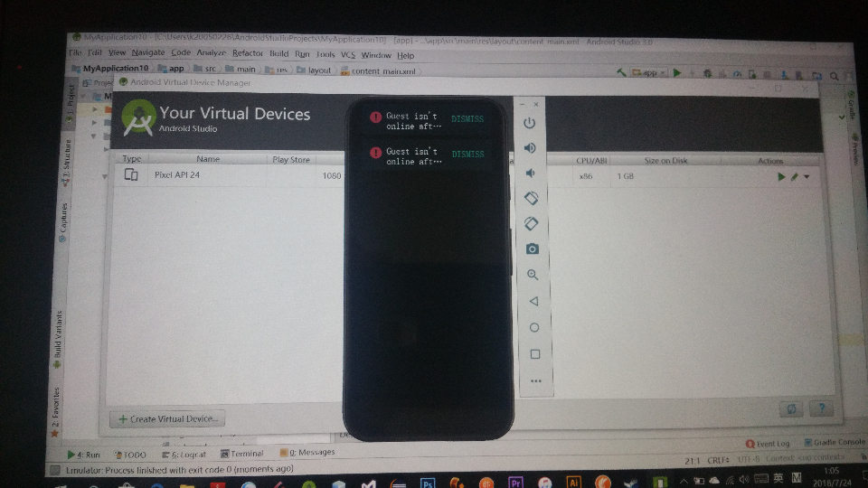Open the Help menu

pyautogui.click(x=405, y=56)
